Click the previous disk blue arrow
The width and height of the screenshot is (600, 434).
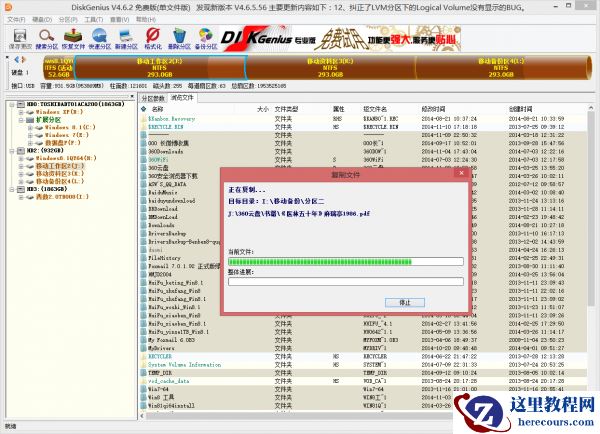(x=17, y=59)
